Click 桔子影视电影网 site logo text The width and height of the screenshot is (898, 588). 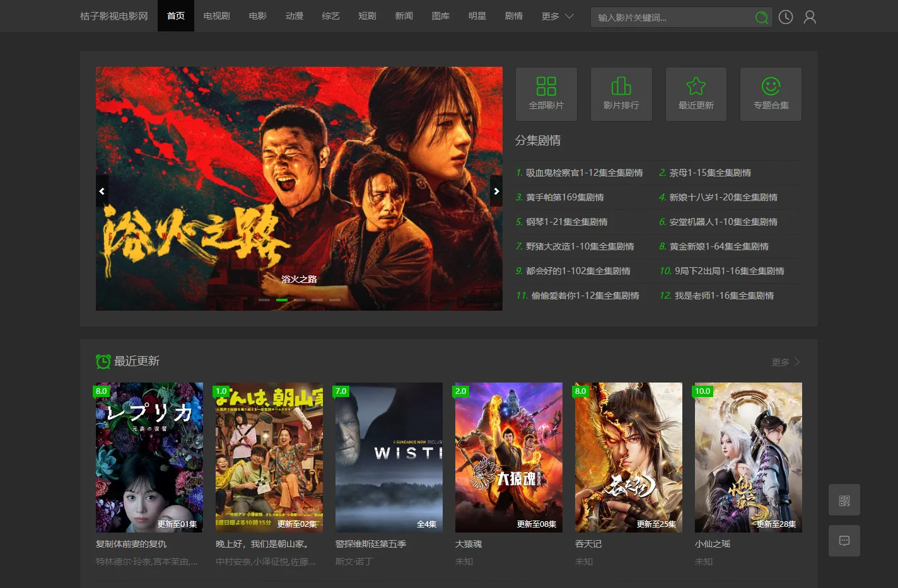[x=114, y=16]
